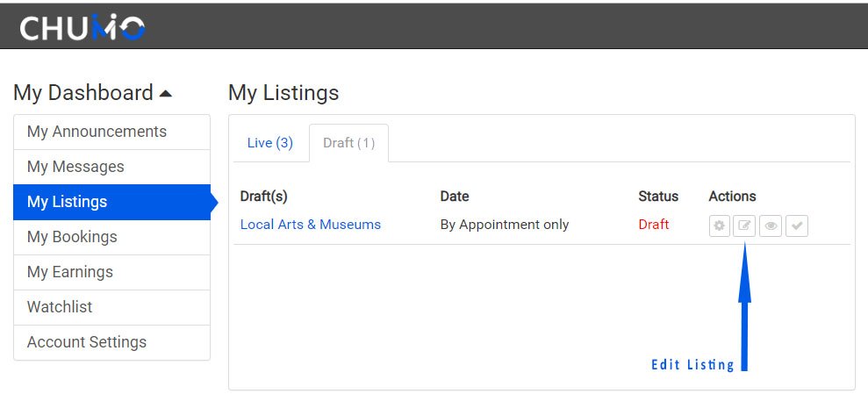Click the Actions column header
The height and width of the screenshot is (401, 868).
(732, 196)
